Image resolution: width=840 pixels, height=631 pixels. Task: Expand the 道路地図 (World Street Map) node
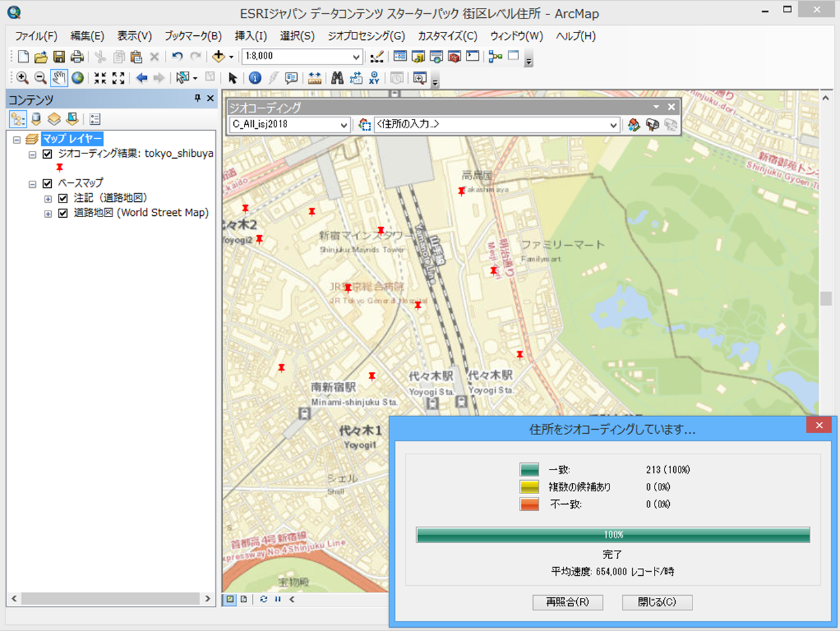coord(48,214)
